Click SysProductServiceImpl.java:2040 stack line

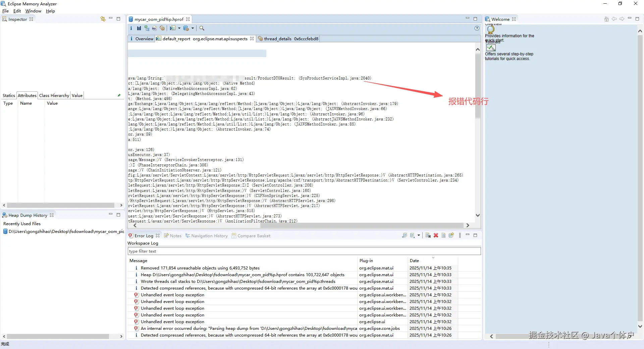(250, 78)
